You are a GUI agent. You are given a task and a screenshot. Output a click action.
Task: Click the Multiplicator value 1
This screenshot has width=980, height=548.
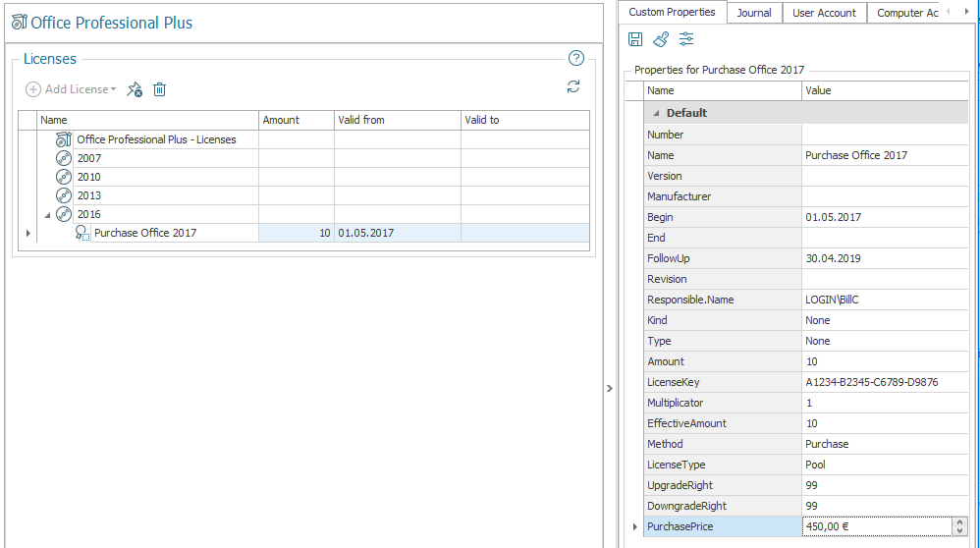[885, 403]
